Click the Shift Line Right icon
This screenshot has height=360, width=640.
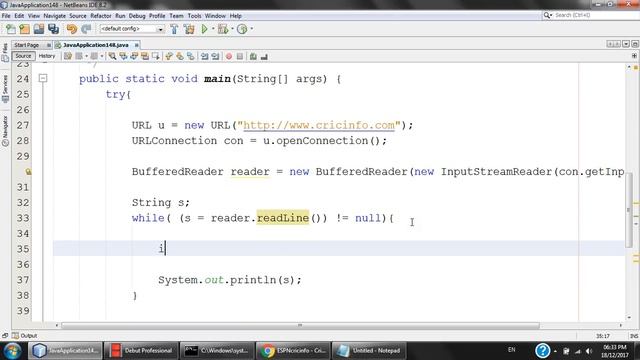pyautogui.click(x=215, y=56)
